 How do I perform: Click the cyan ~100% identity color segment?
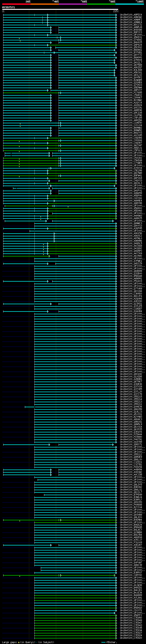click(130, 4)
